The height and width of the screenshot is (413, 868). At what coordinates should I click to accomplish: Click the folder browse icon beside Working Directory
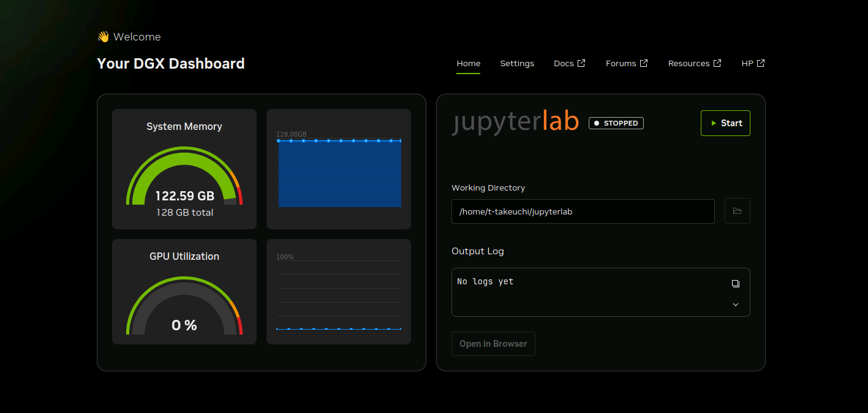(x=737, y=211)
